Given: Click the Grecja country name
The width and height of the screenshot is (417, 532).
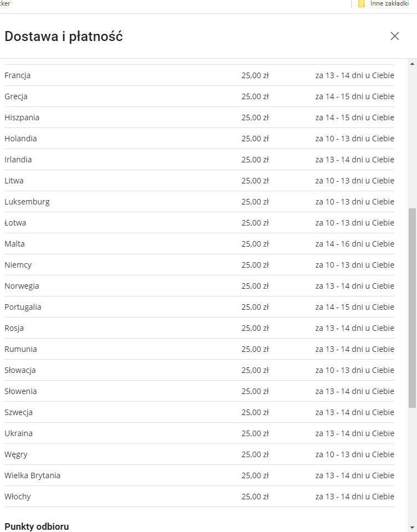Looking at the screenshot, I should point(16,96).
